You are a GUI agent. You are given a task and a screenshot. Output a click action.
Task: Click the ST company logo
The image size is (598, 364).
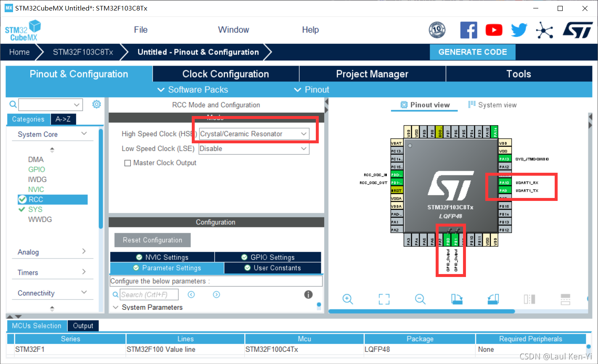point(578,30)
